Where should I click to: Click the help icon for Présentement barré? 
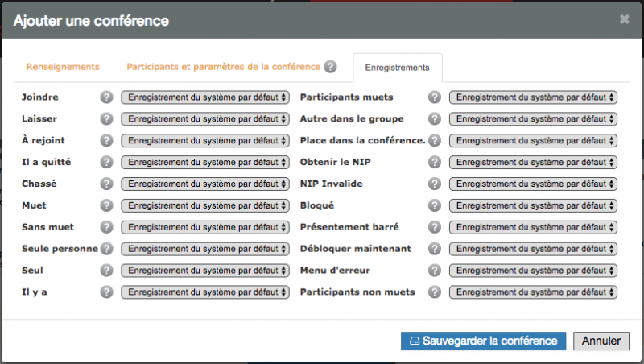[435, 227]
